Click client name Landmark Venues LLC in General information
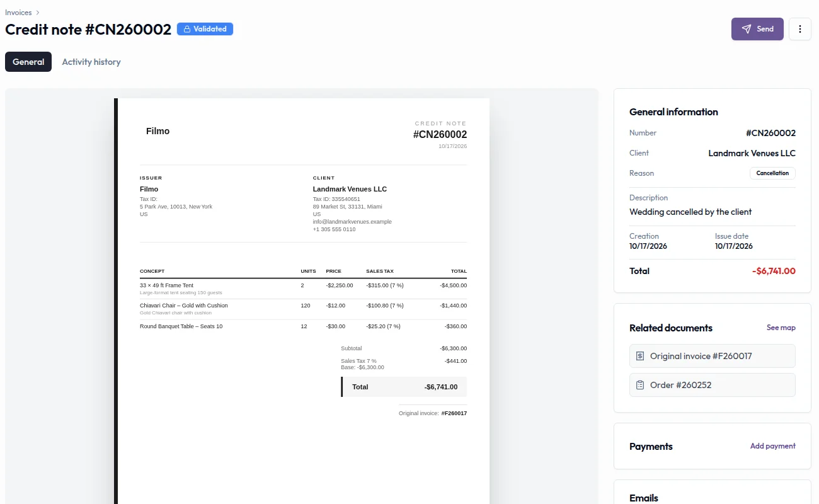 point(752,153)
